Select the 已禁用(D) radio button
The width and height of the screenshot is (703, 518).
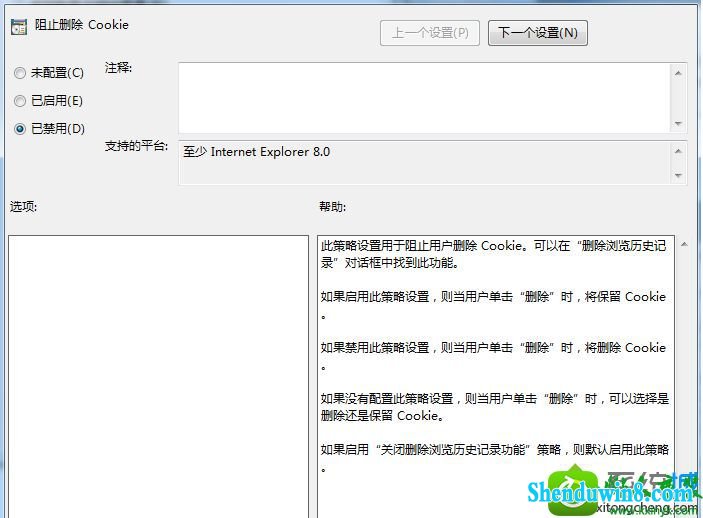coord(20,129)
